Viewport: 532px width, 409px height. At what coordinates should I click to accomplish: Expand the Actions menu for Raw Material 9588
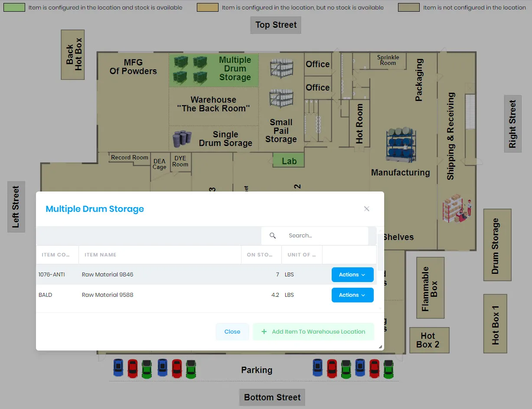(x=352, y=295)
